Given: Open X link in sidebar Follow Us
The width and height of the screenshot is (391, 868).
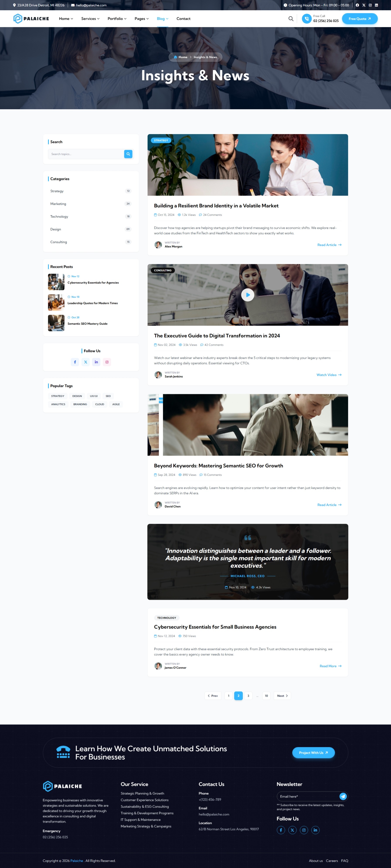Looking at the screenshot, I should (85, 362).
